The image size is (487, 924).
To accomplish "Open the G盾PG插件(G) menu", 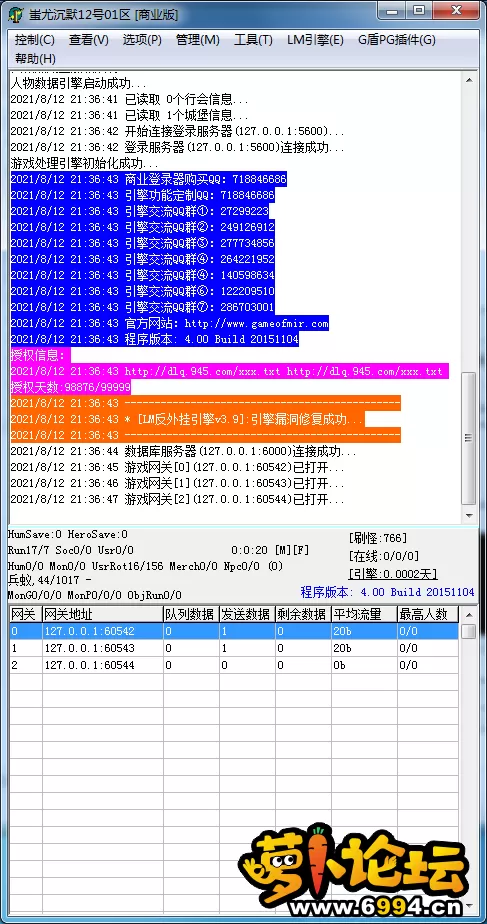I will (x=397, y=40).
